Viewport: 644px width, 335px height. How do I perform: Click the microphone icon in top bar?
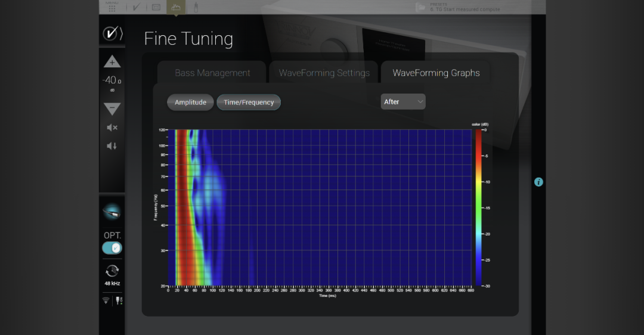click(196, 7)
